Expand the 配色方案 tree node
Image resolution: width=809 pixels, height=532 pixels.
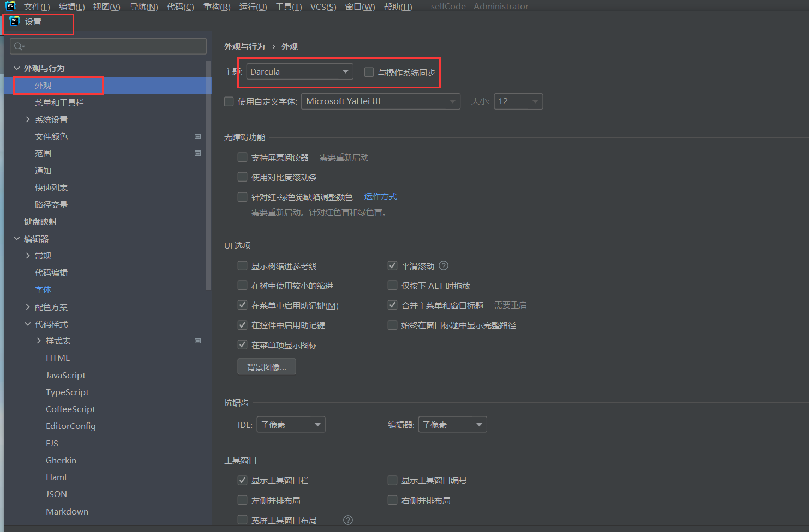click(x=28, y=307)
